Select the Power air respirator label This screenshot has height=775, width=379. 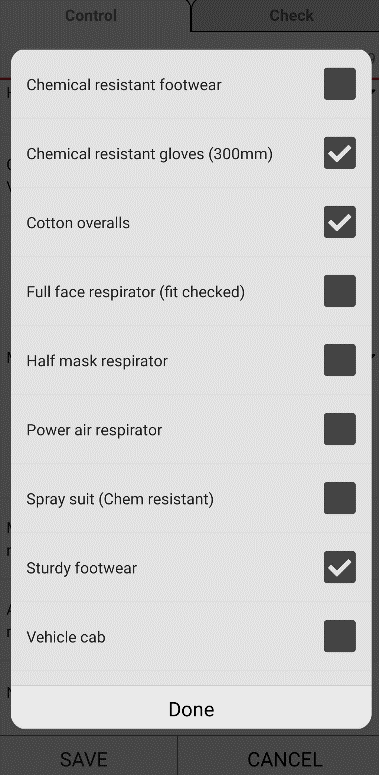[94, 430]
